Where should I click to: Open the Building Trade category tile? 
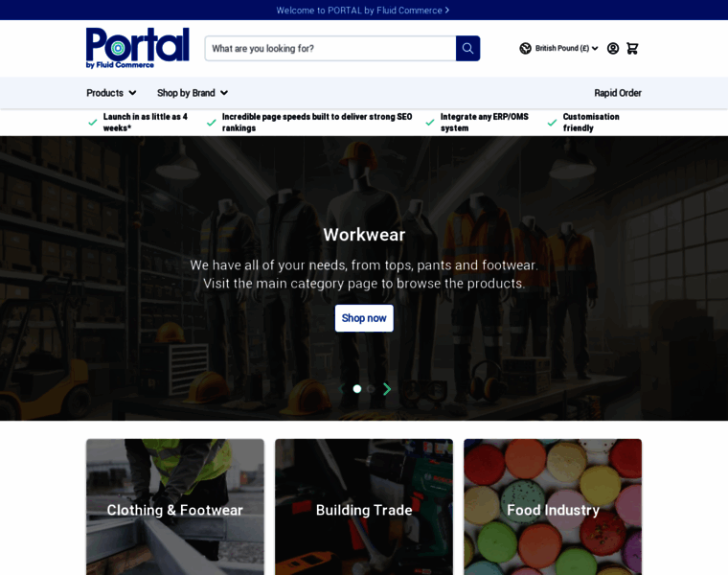click(364, 507)
